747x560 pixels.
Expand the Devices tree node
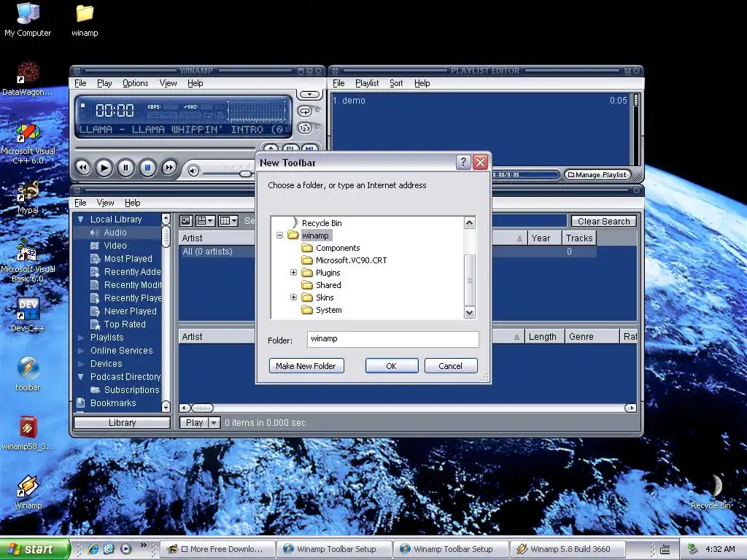80,364
